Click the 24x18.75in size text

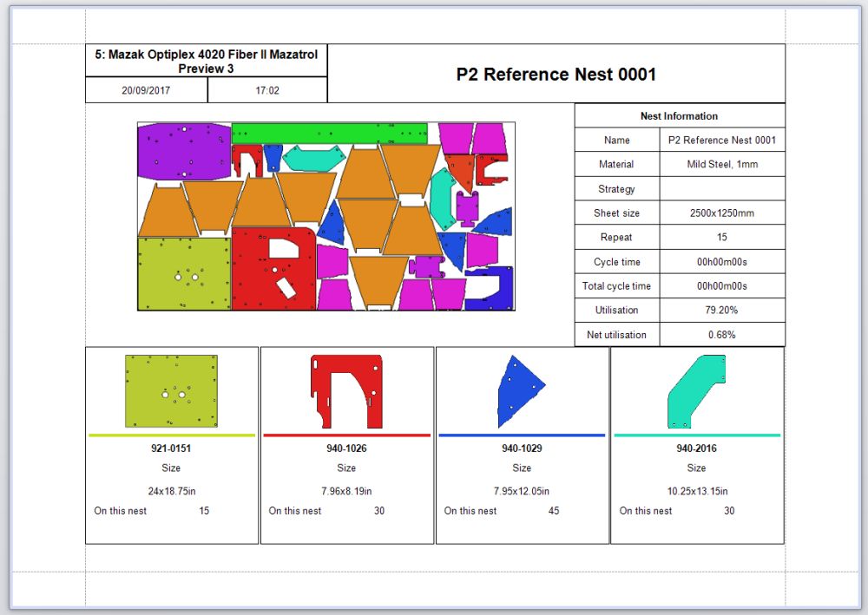[x=171, y=490]
